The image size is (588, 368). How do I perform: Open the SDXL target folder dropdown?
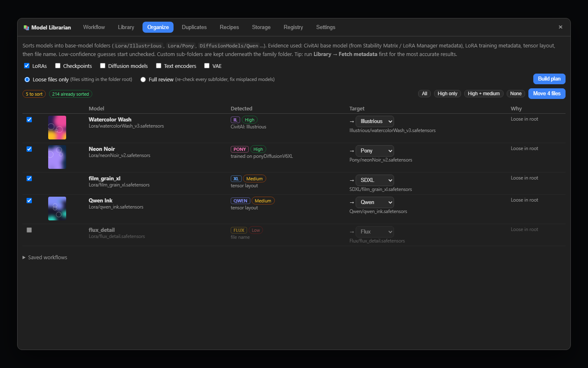(375, 180)
